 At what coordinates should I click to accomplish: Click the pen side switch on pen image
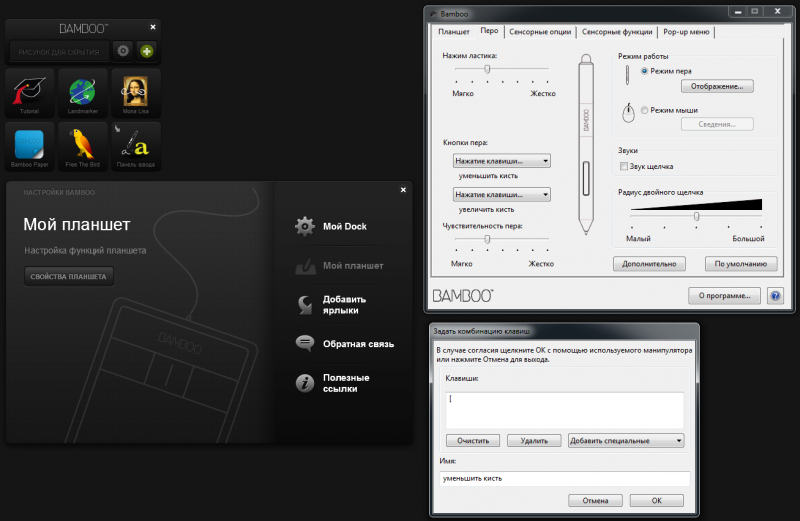tap(586, 178)
